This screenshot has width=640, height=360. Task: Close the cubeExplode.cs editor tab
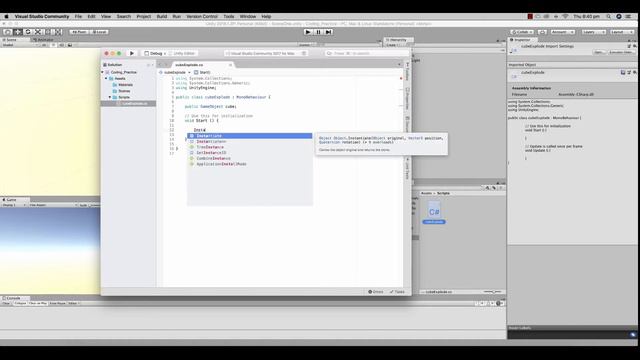click(x=230, y=65)
